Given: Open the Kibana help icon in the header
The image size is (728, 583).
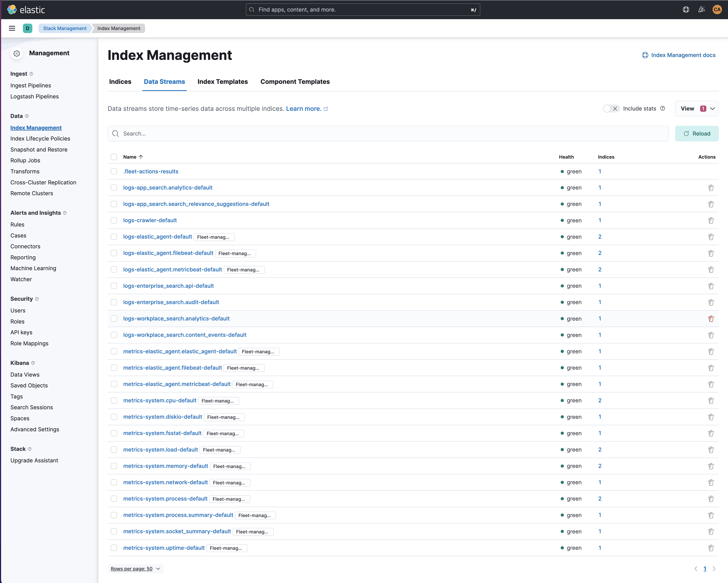Looking at the screenshot, I should 686,9.
